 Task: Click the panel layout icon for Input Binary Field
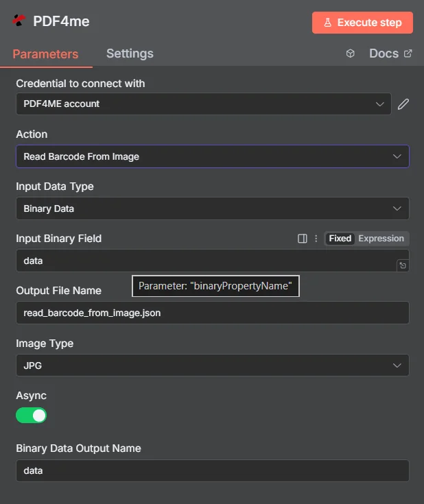pos(303,239)
